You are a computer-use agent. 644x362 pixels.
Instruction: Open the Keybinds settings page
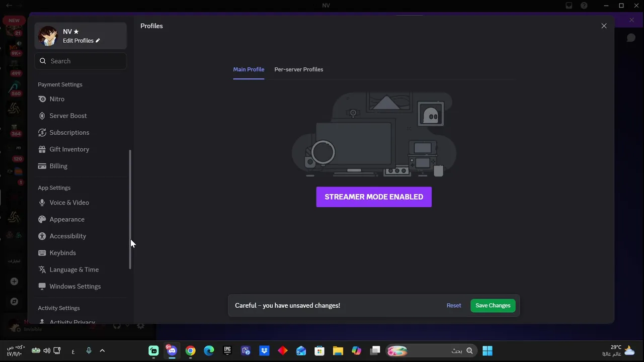pos(80,253)
